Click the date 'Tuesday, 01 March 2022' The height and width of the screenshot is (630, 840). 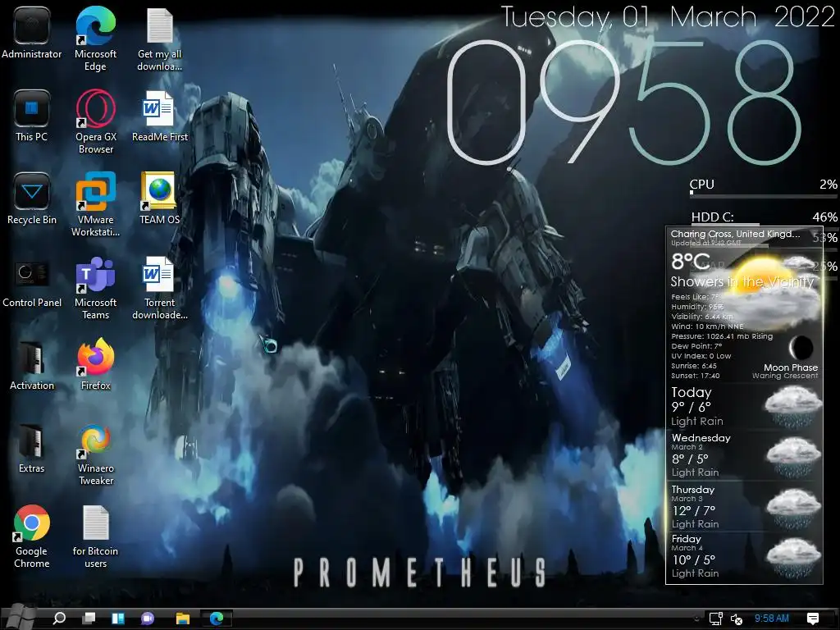668,16
